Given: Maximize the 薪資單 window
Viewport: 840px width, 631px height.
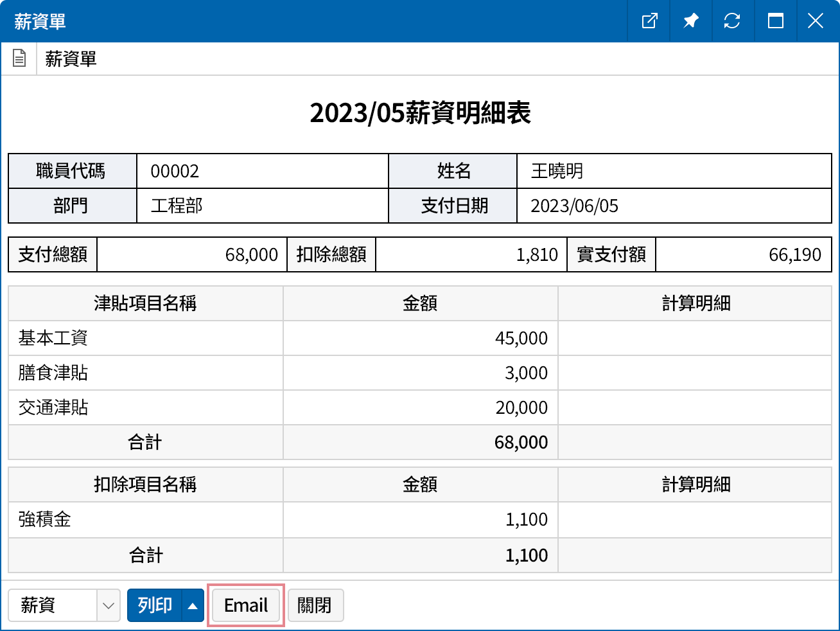Looking at the screenshot, I should (775, 21).
